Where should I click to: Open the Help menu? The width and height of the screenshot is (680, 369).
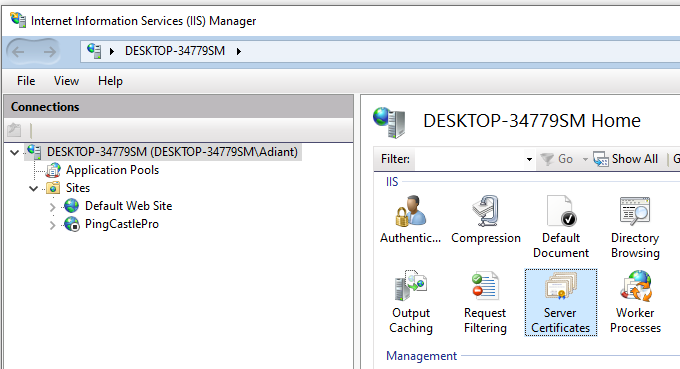click(110, 81)
